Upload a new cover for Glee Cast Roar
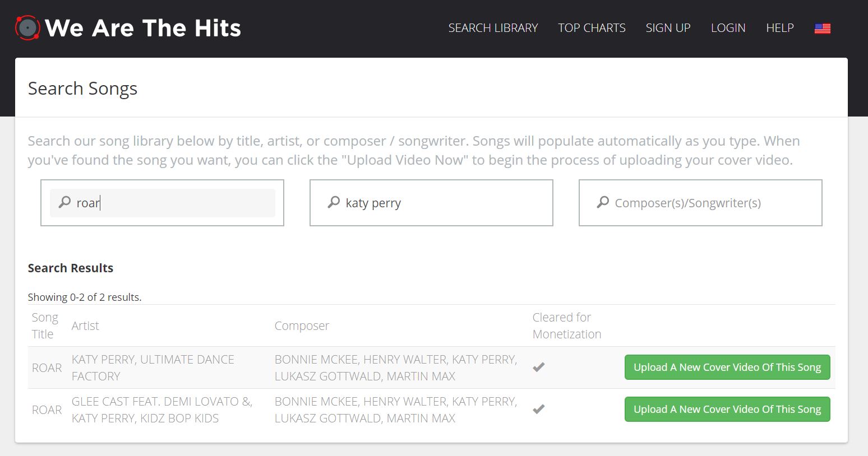868x456 pixels. pos(727,410)
